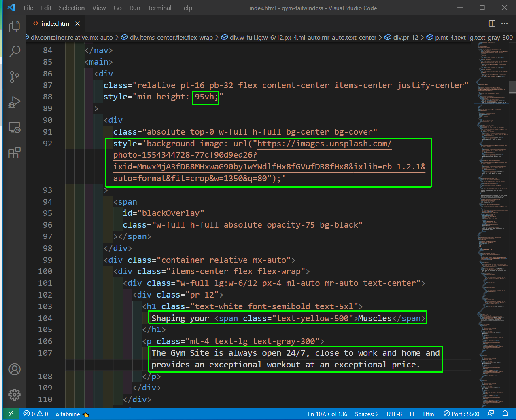The height and width of the screenshot is (420, 516).
Task: Open the Help menu
Action: (186, 8)
